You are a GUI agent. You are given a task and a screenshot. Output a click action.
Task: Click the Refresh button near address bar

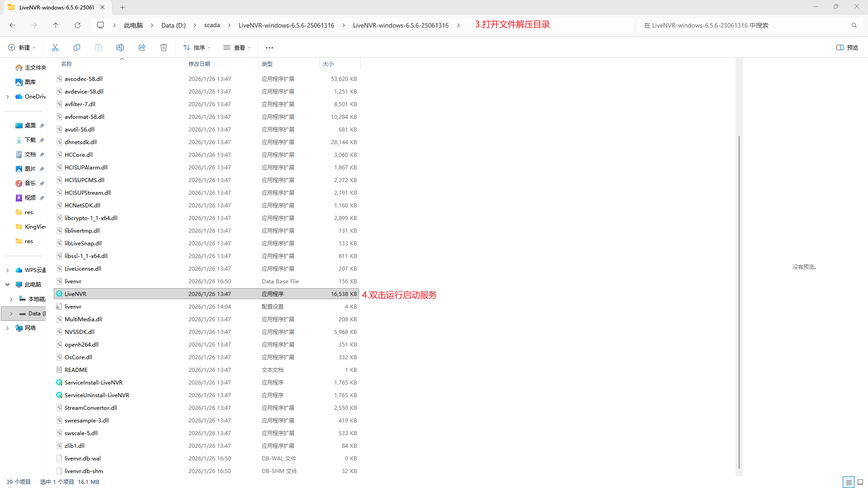77,25
